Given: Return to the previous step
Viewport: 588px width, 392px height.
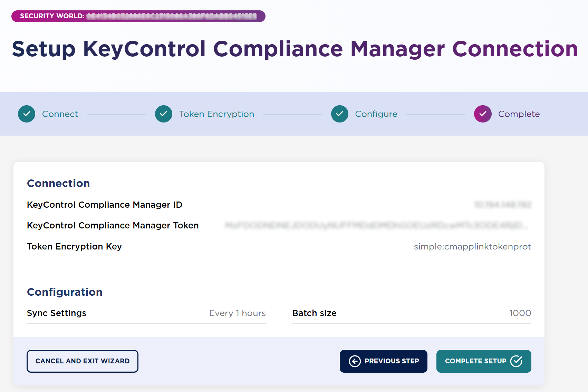Looking at the screenshot, I should [384, 361].
